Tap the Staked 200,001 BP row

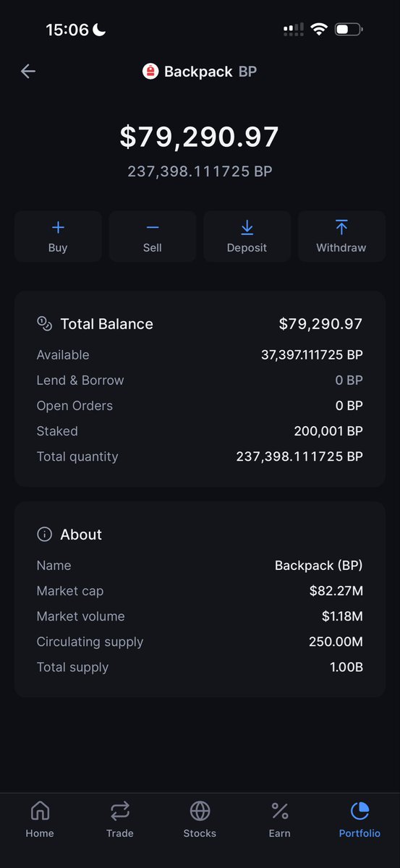tap(200, 431)
